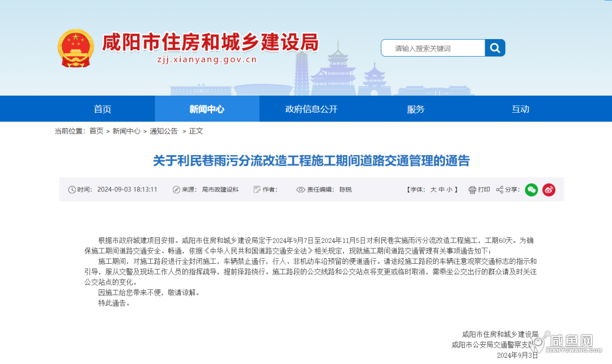Click the signature date 2024年9月3日
The width and height of the screenshot is (612, 364).
(x=517, y=356)
